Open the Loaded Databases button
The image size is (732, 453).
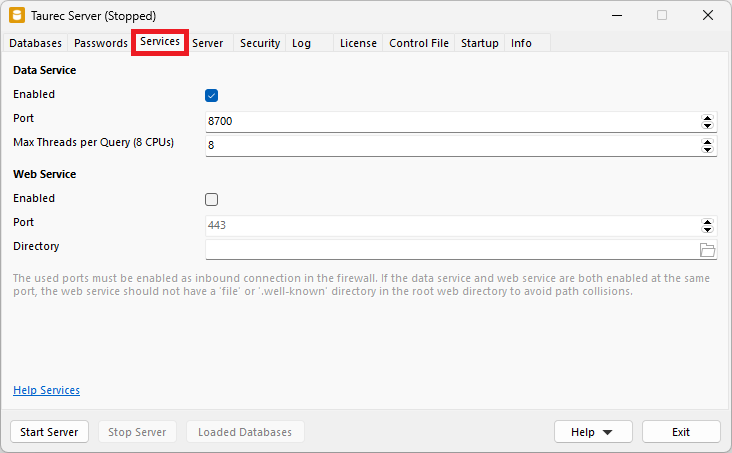(245, 432)
